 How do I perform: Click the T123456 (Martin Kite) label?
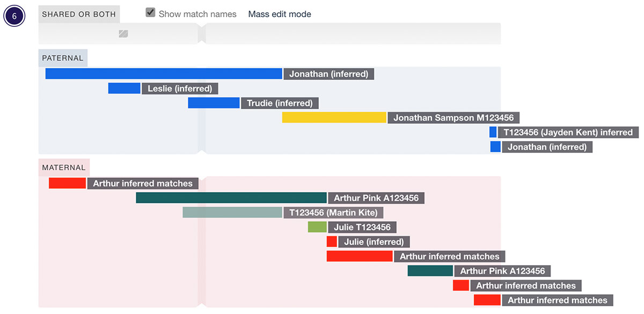coord(332,213)
